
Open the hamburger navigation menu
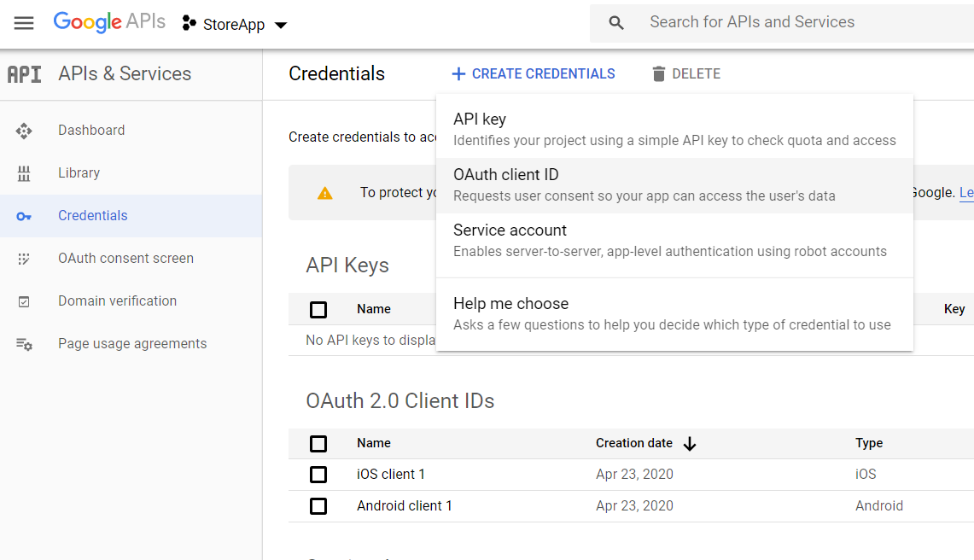click(x=24, y=23)
